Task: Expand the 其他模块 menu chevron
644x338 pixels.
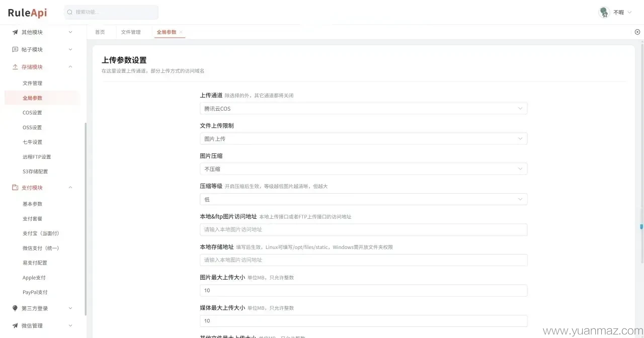Action: pyautogui.click(x=70, y=32)
